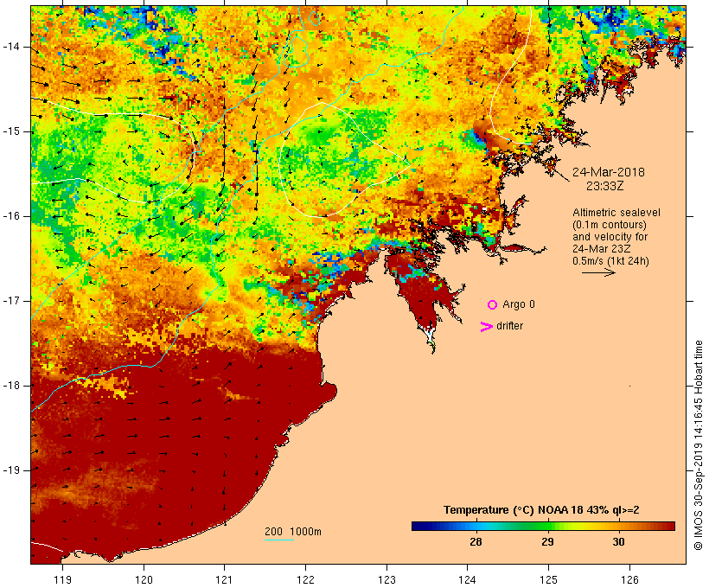Click the drifter legend label

pyautogui.click(x=509, y=326)
